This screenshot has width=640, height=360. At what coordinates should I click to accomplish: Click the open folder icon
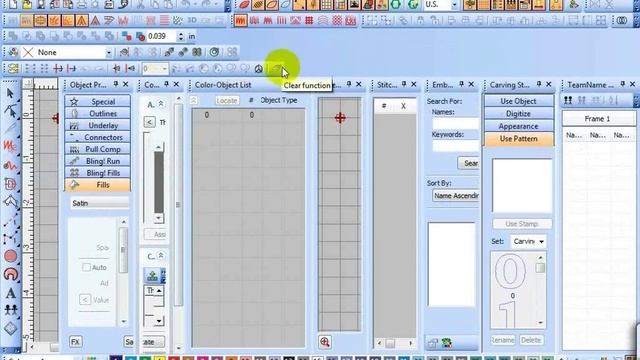[x=27, y=4]
